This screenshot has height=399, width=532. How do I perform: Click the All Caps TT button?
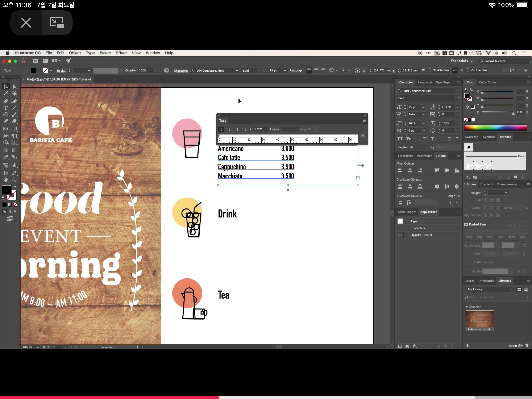pyautogui.click(x=400, y=139)
